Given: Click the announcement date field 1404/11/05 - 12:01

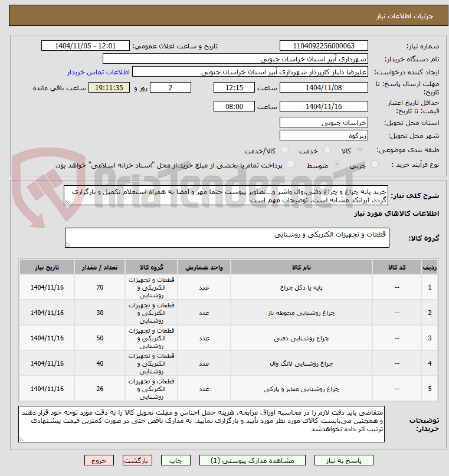Looking at the screenshot, I should [86, 46].
